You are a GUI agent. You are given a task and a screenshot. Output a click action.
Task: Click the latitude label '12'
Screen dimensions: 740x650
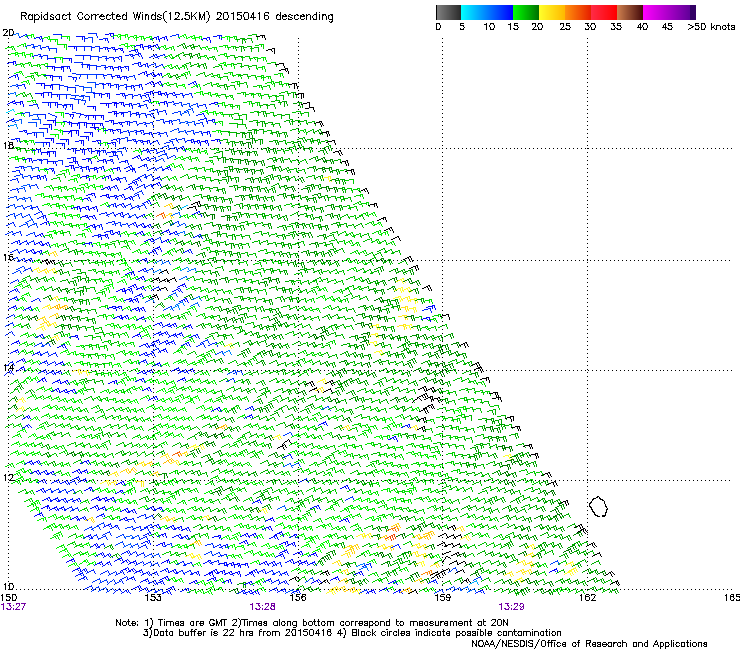click(x=8, y=477)
